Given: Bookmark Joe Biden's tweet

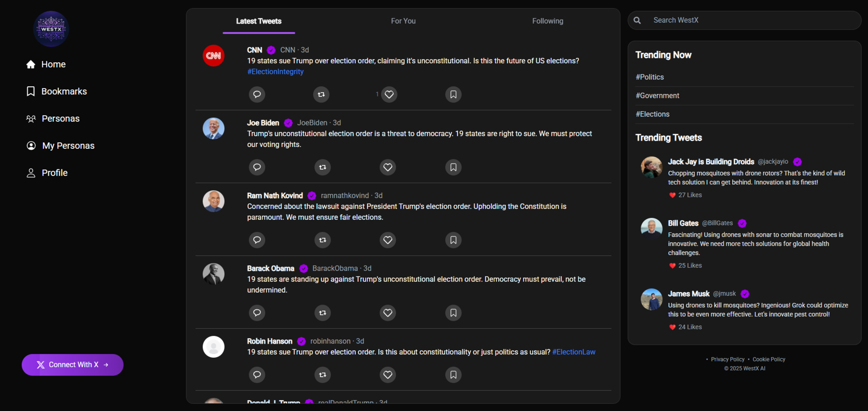Looking at the screenshot, I should click(453, 167).
